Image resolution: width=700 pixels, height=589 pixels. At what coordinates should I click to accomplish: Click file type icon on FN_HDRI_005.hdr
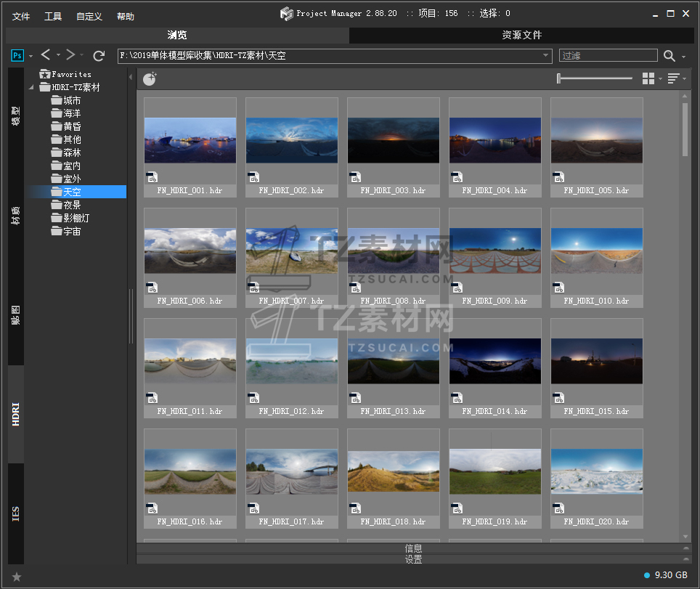tap(559, 177)
